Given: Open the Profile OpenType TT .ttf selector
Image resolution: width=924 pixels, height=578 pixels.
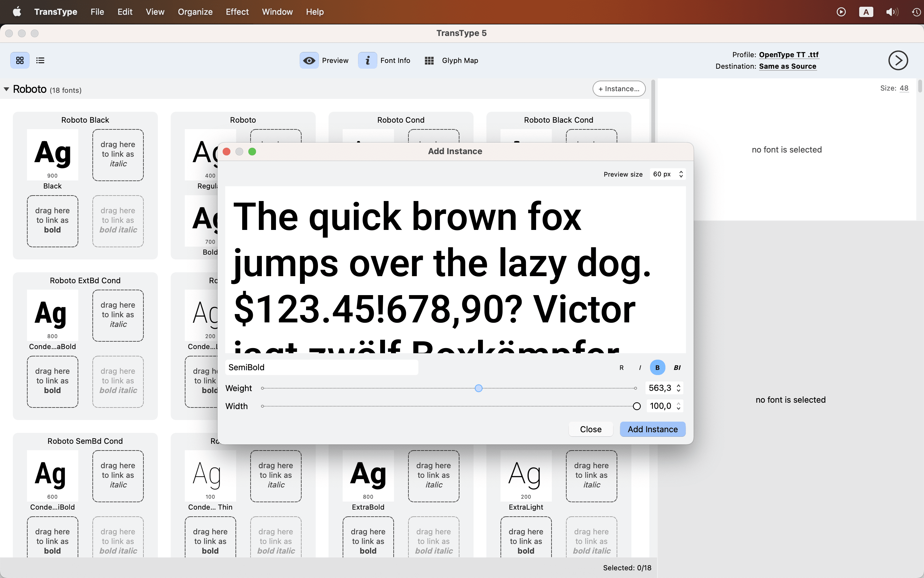Looking at the screenshot, I should point(789,55).
